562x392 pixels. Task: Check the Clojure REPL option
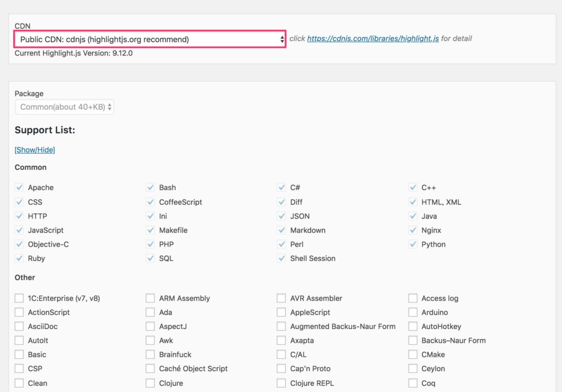(282, 383)
